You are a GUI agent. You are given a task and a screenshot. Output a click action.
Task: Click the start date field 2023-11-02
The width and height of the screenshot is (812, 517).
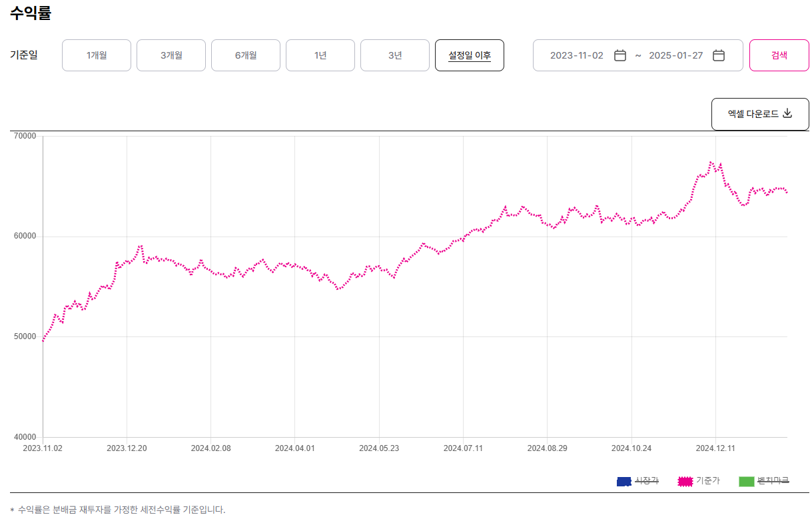[x=577, y=55]
